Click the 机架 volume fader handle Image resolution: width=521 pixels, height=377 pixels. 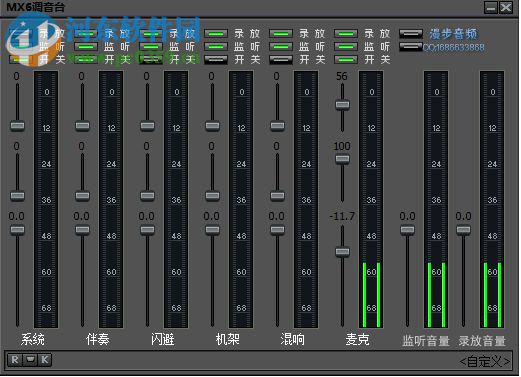[212, 230]
